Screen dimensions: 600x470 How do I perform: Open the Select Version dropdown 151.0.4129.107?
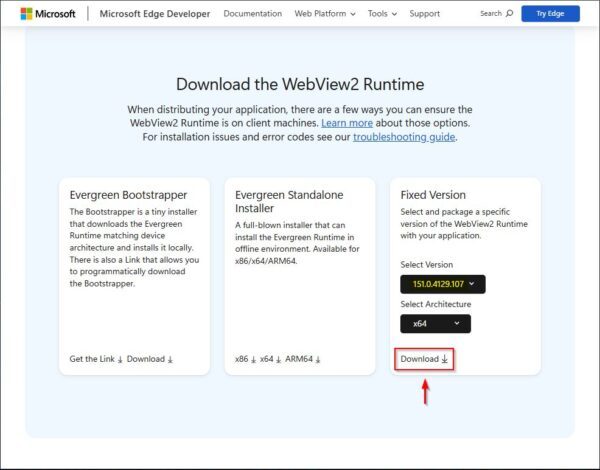[443, 284]
